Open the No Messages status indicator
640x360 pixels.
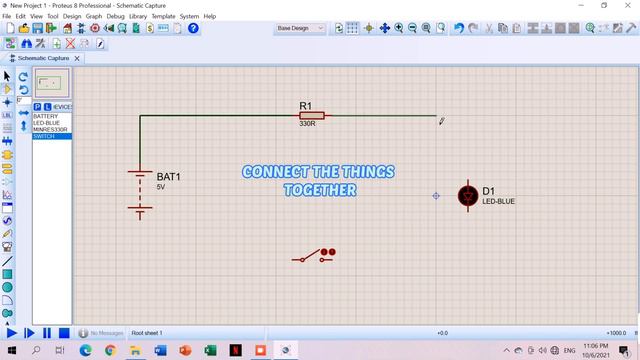coord(100,333)
